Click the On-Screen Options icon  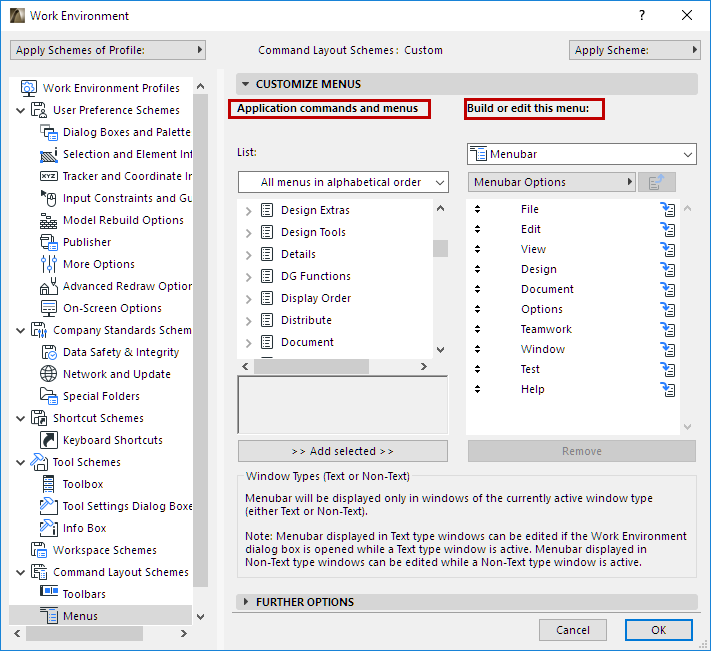click(49, 308)
